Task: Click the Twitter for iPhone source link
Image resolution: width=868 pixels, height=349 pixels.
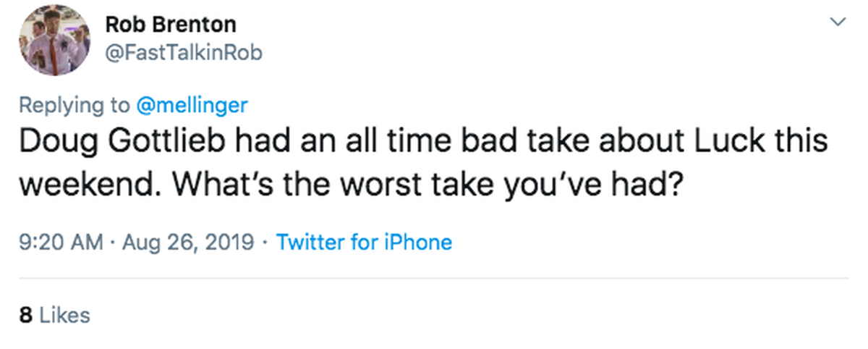Action: 365,242
